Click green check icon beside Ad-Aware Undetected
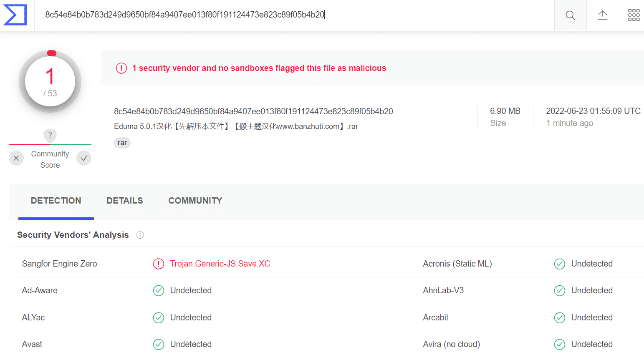The width and height of the screenshot is (644, 355). [159, 290]
